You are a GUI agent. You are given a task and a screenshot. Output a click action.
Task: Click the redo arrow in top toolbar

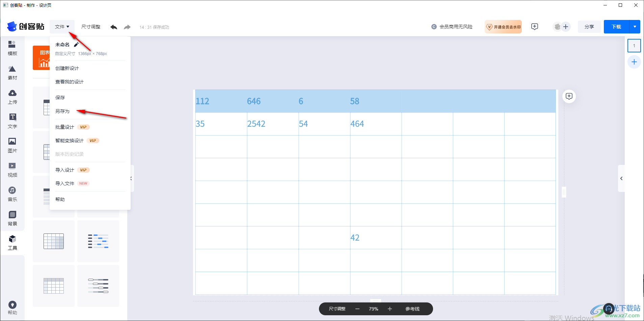[127, 27]
